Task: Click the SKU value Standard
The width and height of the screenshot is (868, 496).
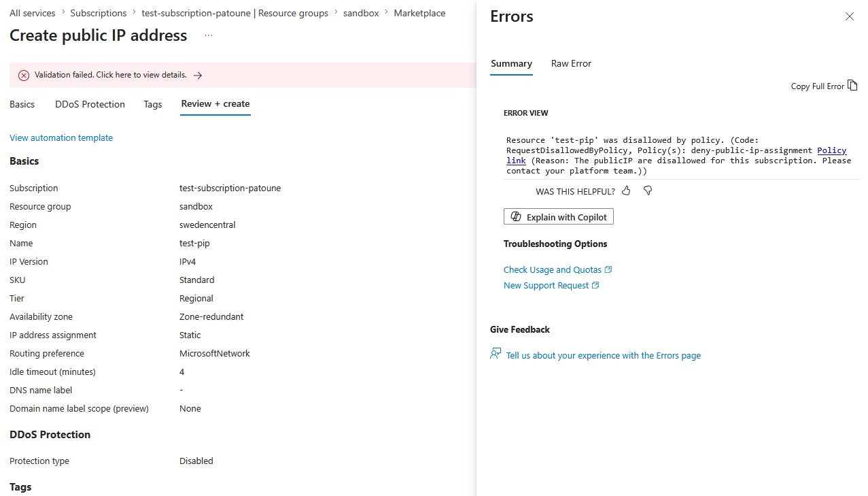Action: click(x=197, y=280)
